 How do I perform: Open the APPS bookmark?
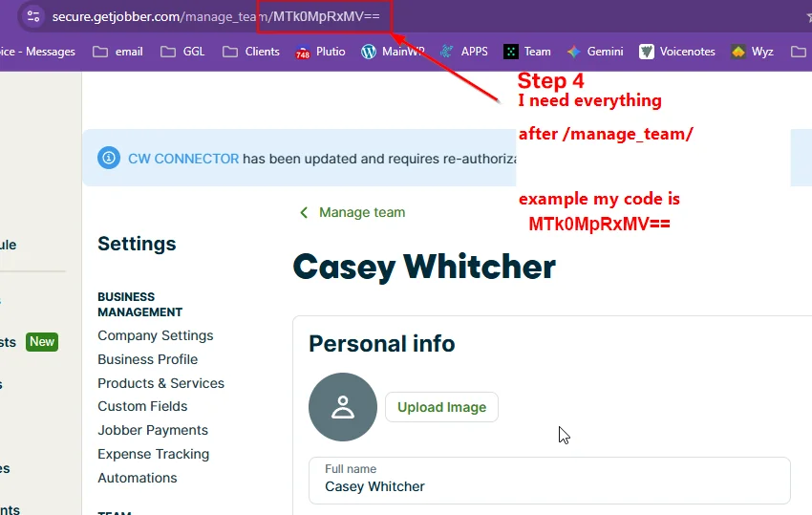463,52
